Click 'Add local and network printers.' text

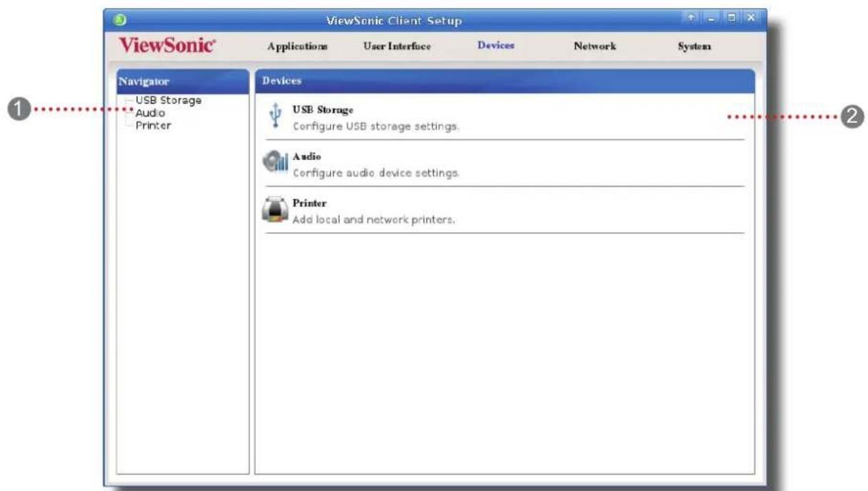click(374, 219)
